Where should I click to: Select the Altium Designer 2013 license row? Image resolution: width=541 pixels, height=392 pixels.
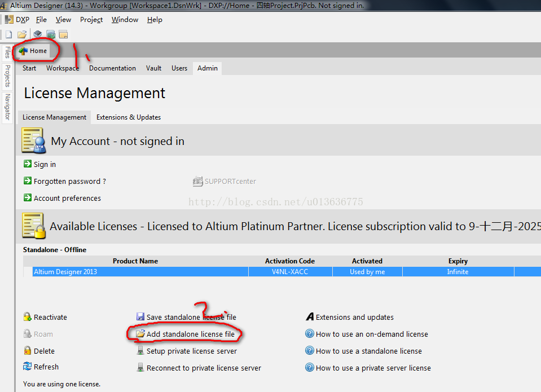tap(140, 272)
